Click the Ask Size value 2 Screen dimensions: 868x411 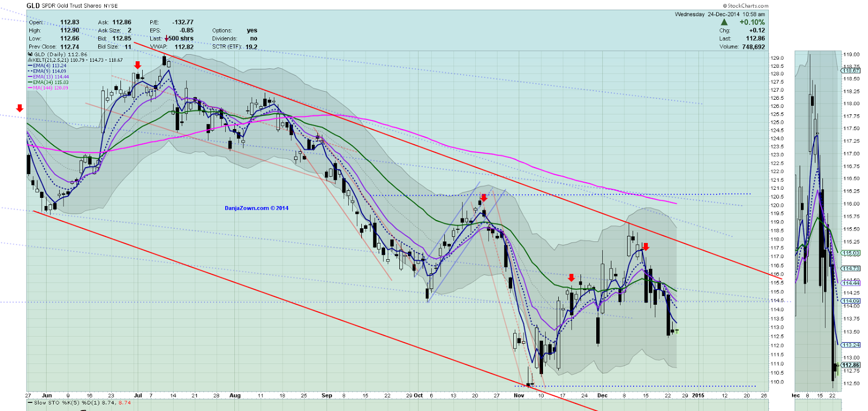click(130, 30)
